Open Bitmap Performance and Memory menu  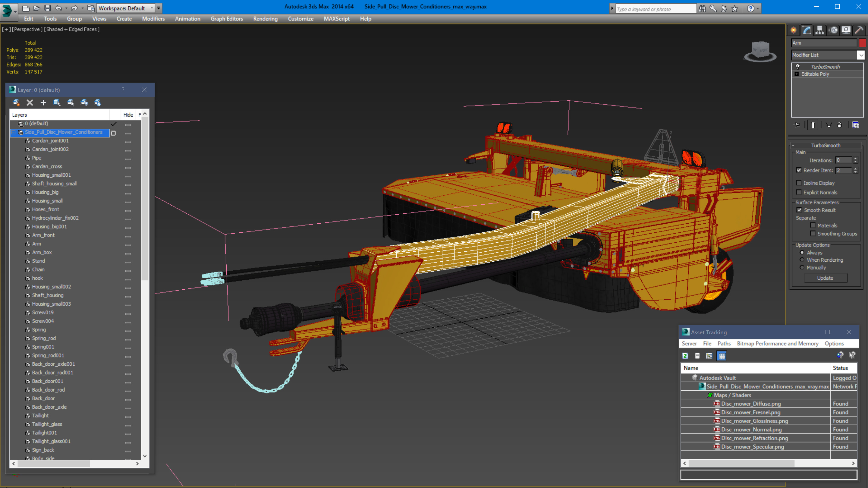(777, 343)
